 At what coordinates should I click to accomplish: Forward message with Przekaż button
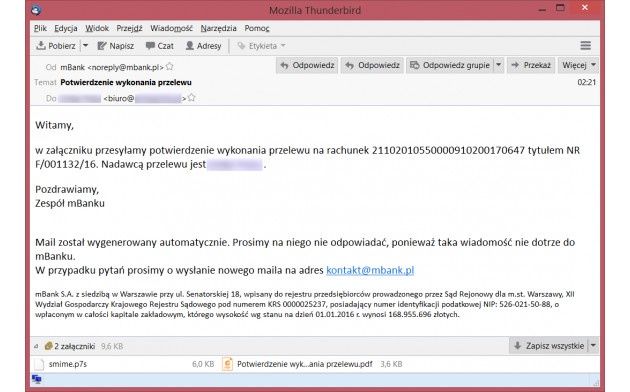pos(531,65)
